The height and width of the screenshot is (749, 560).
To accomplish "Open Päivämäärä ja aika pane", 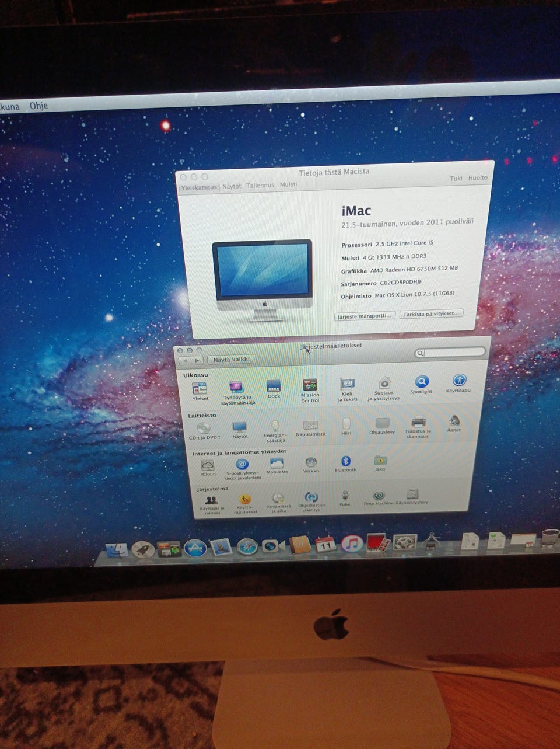I will point(278,503).
